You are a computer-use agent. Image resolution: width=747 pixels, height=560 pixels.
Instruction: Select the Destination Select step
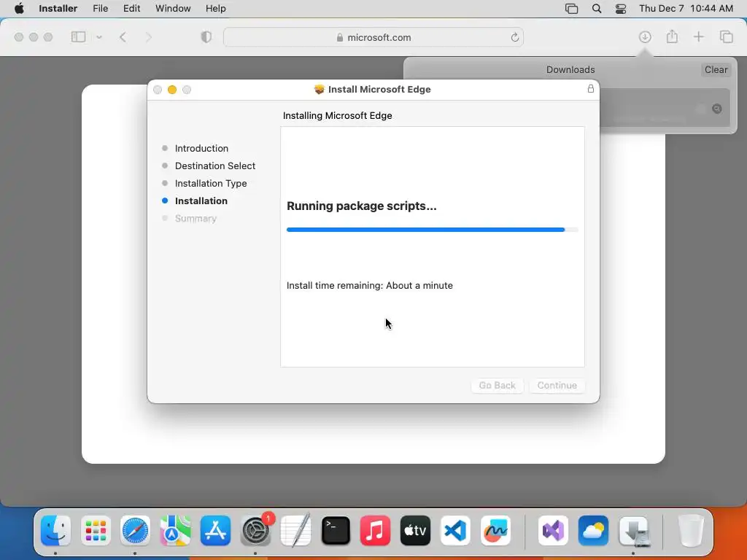(215, 166)
